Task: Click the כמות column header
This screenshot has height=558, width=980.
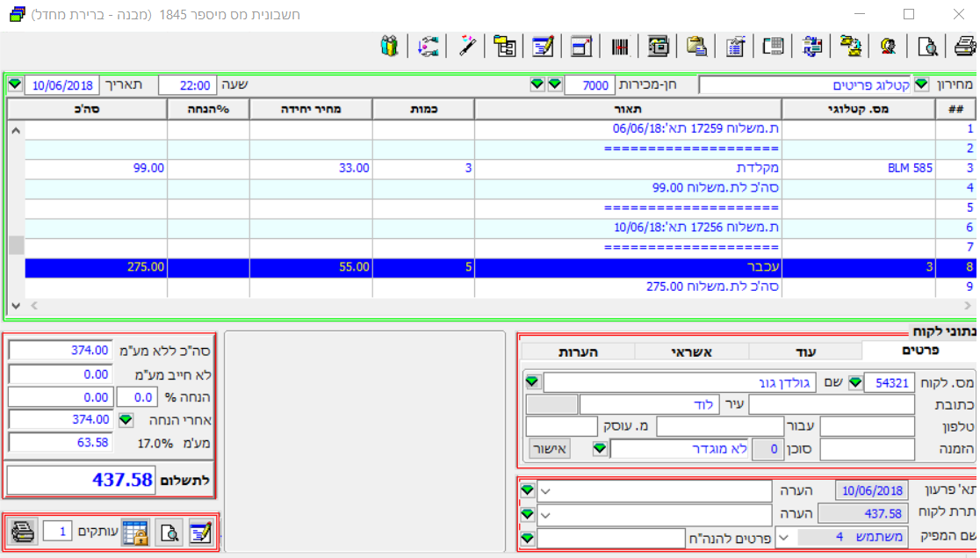Action: point(423,110)
